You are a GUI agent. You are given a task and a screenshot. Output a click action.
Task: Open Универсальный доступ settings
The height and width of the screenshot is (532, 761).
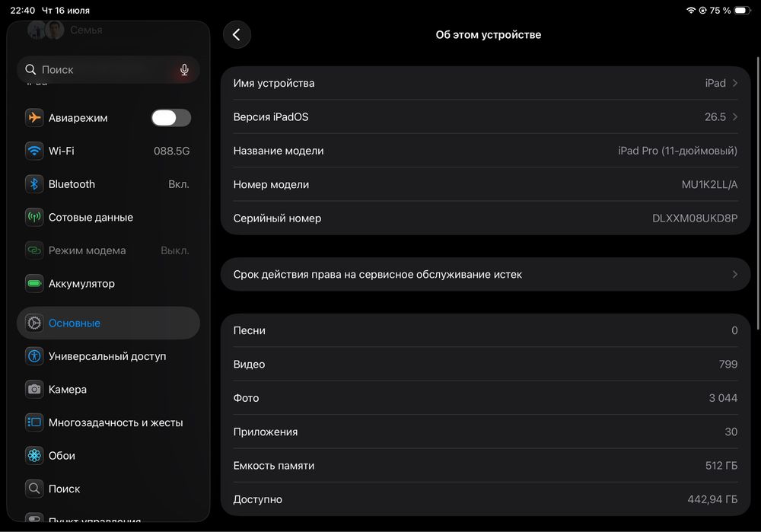pos(108,355)
